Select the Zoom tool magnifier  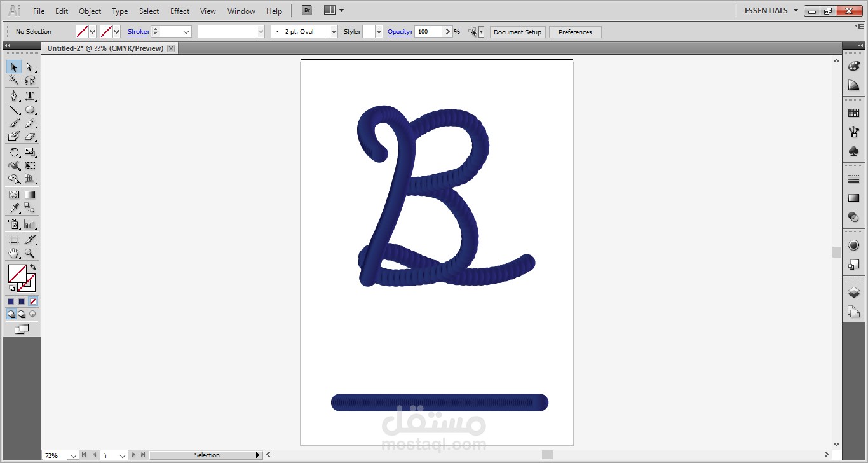coord(30,252)
